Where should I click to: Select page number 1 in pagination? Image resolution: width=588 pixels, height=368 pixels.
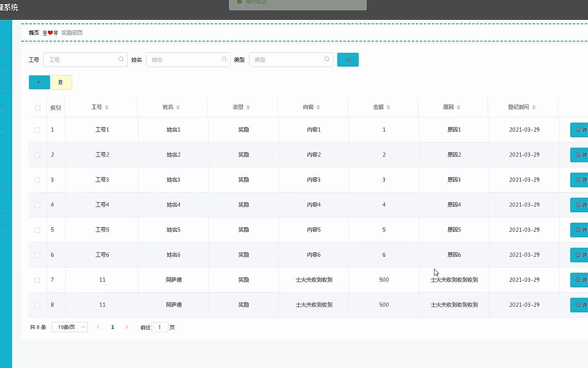[x=112, y=327]
